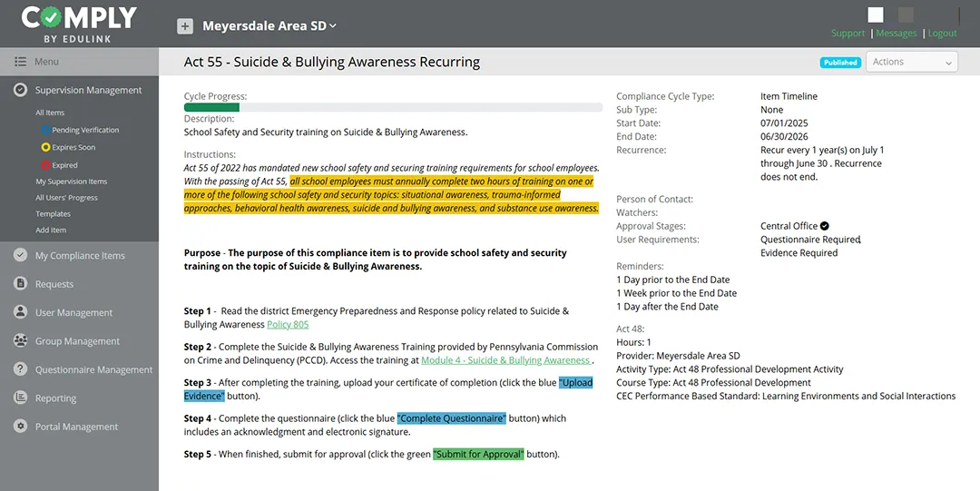Click the yellow Expires Soon status icon
Viewport: 980px width, 491px height.
coord(45,147)
